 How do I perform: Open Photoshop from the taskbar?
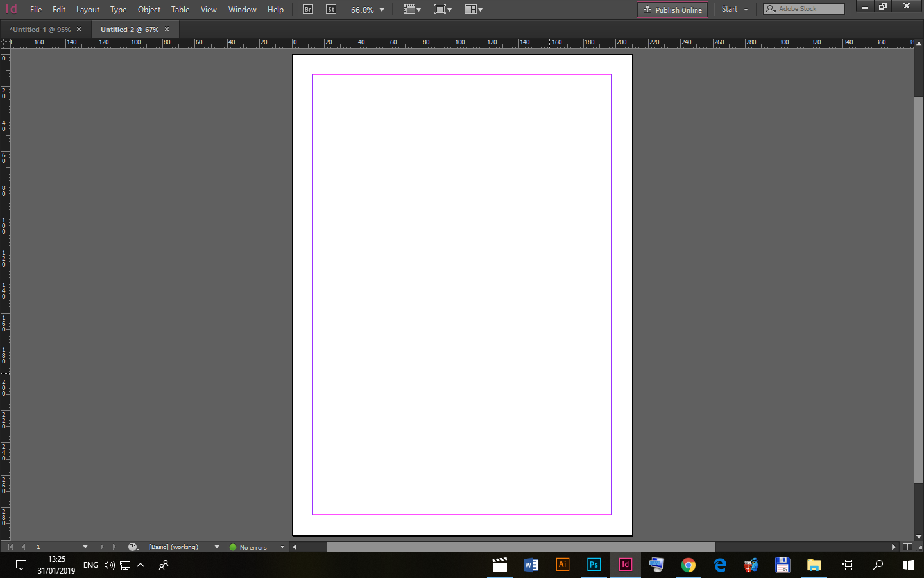click(594, 565)
